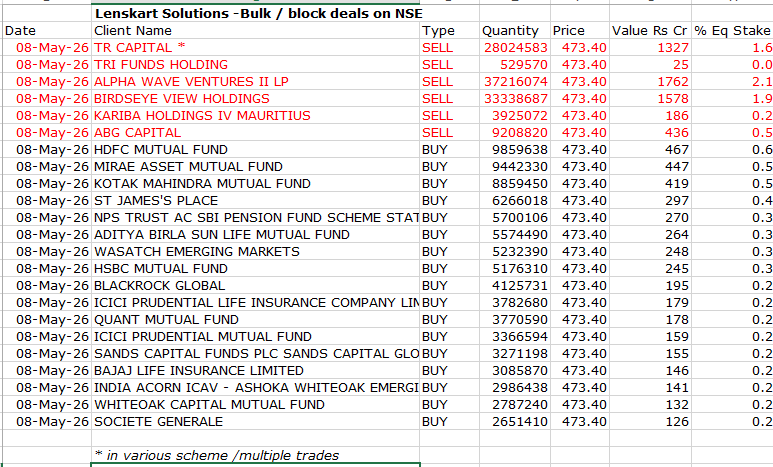This screenshot has width=773, height=467.
Task: Click 'MIRAE ASSET MUTUAL FUND' cell
Action: point(255,167)
